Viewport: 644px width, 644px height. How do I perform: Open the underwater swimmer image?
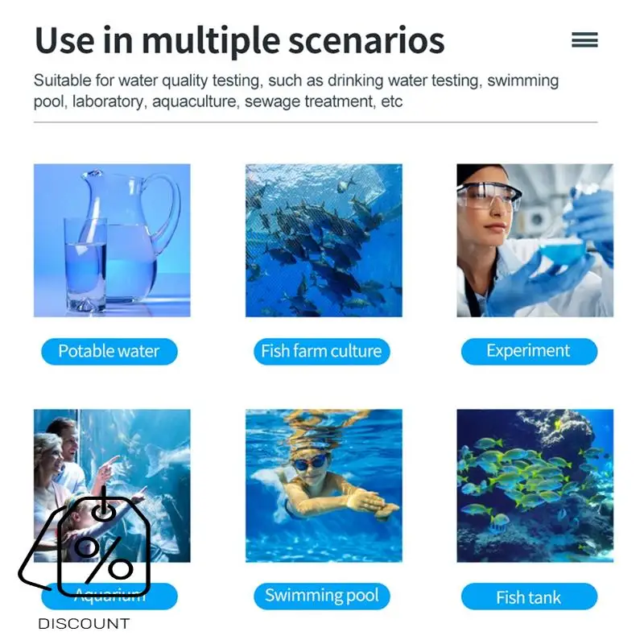coord(324,485)
